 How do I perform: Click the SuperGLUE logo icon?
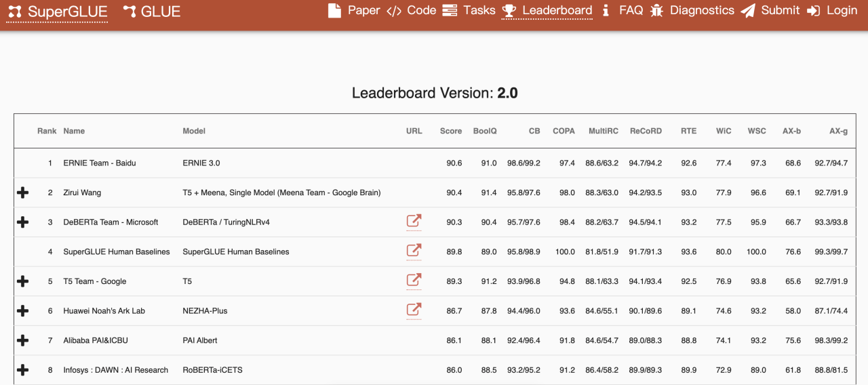tap(14, 12)
